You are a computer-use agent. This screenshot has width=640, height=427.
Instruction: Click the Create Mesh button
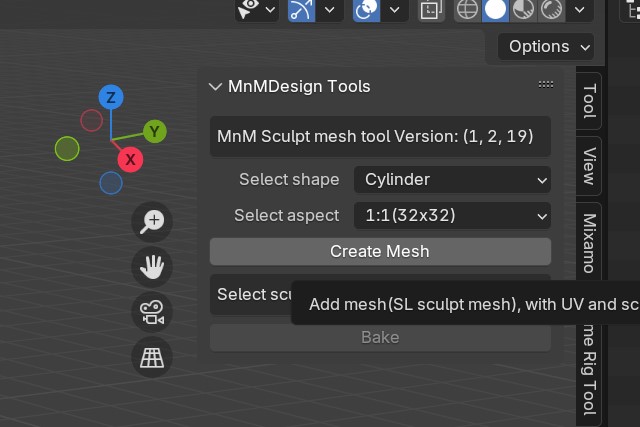point(380,251)
